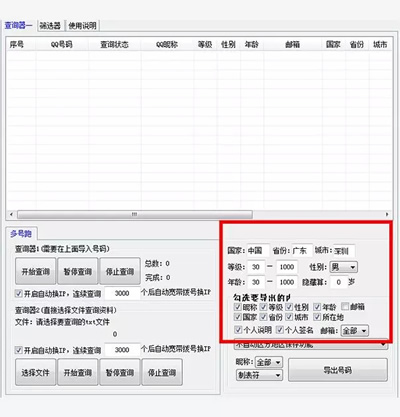
Task: Click the scrollbar left arrow
Action: coord(11,214)
